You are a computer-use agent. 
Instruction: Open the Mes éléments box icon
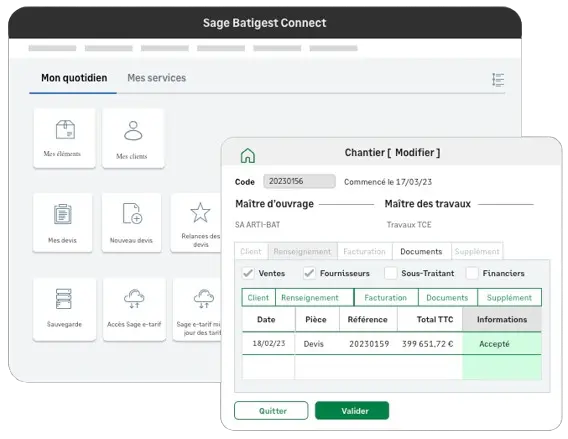pos(65,130)
